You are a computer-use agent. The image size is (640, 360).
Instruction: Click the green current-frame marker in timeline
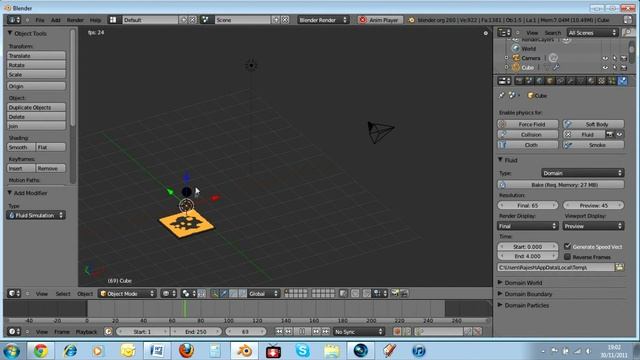tap(184, 309)
